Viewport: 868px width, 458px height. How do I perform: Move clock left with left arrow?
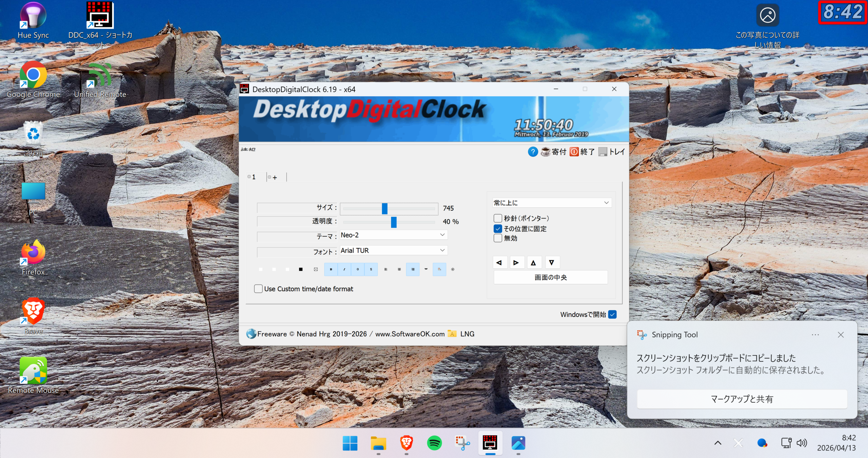[499, 263]
